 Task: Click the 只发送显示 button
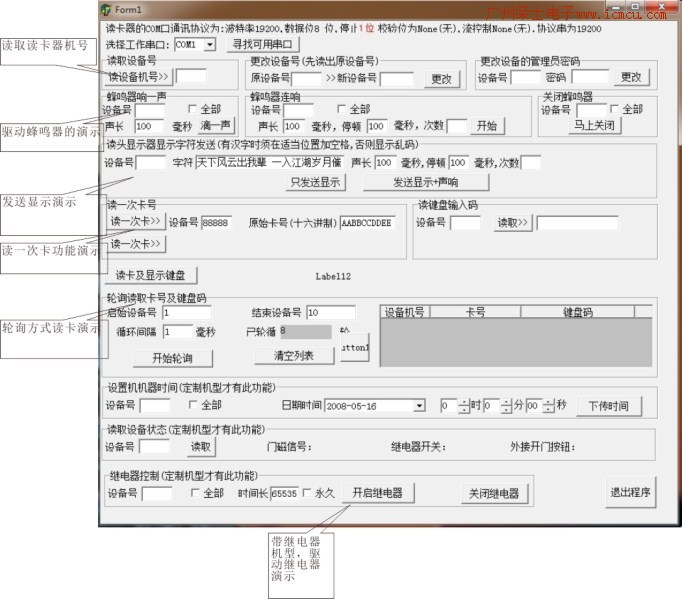(x=315, y=182)
